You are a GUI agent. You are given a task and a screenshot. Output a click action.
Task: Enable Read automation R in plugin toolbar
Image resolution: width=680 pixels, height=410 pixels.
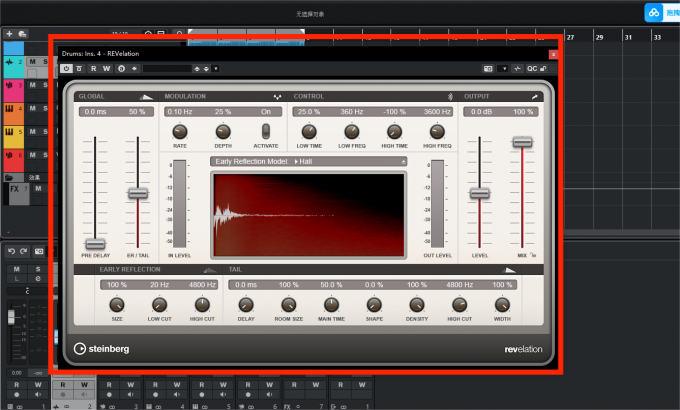point(93,69)
